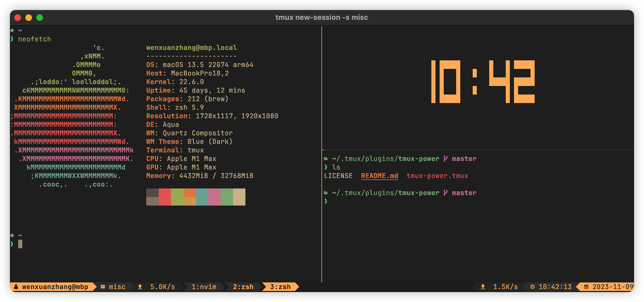Click the tmux-power.tmux file name
The image size is (644, 302).
(x=437, y=176)
